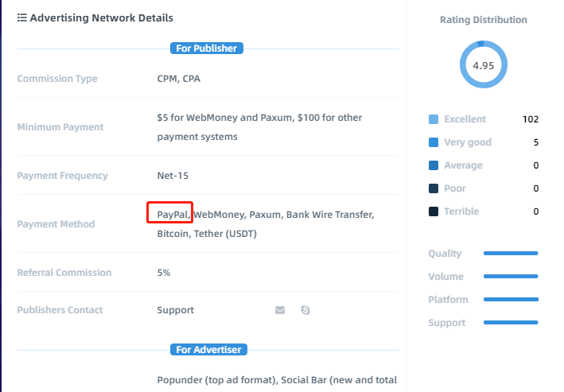564x392 pixels.
Task: Click the Very good rating color swatch
Action: pyautogui.click(x=434, y=142)
